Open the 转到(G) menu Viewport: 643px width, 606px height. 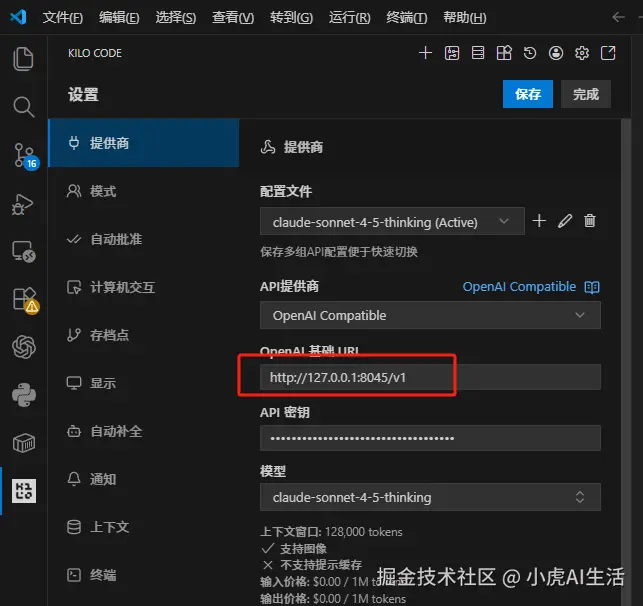click(292, 18)
